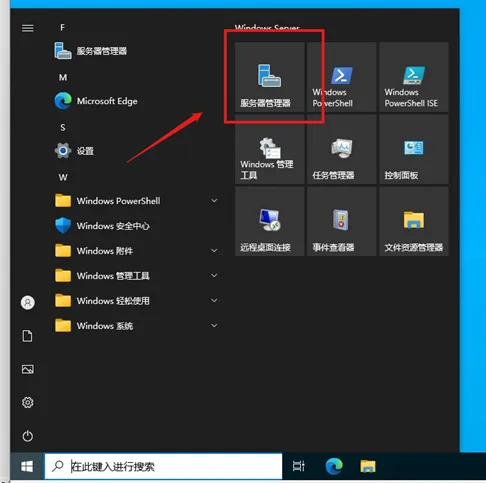Viewport: 486px width, 483px height.
Task: Open the 事件查看器 tile
Action: click(342, 221)
